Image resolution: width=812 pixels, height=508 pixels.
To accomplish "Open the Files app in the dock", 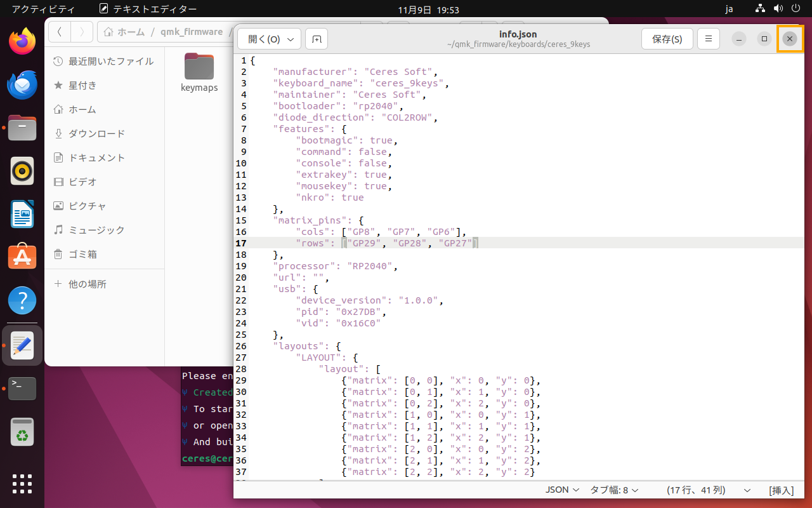I will (22, 128).
